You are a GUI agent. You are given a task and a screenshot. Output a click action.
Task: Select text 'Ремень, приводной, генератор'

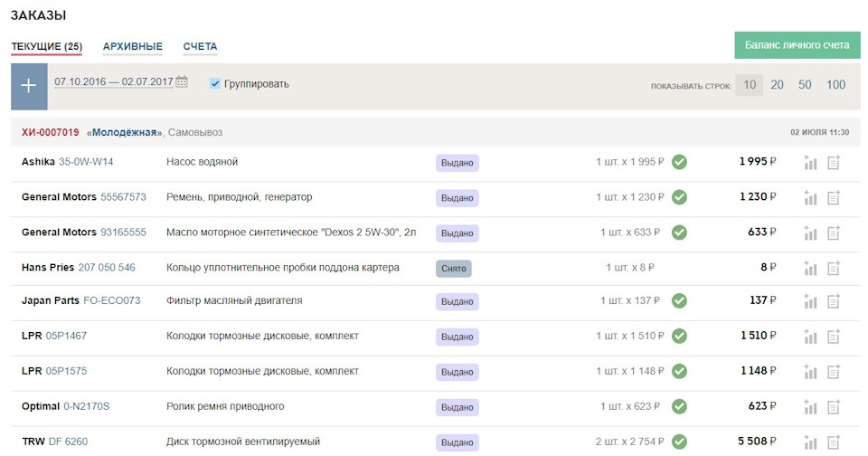pos(239,197)
